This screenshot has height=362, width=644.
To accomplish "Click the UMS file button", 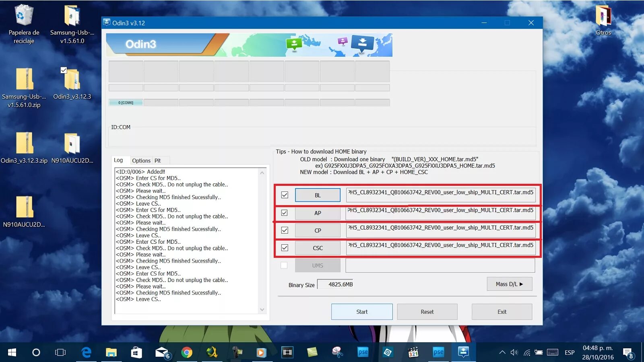I will coord(318,265).
